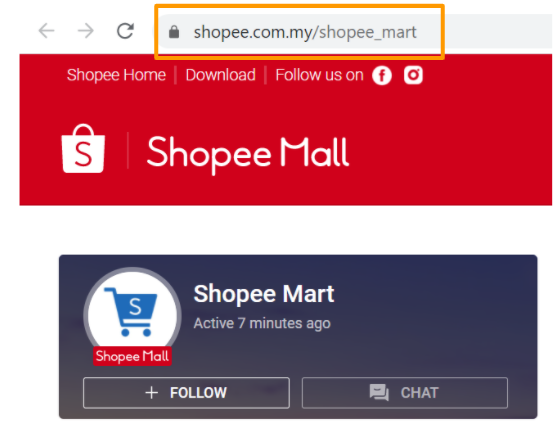Click the red Shopee Mall badge
This screenshot has width=560, height=433.
click(x=132, y=356)
